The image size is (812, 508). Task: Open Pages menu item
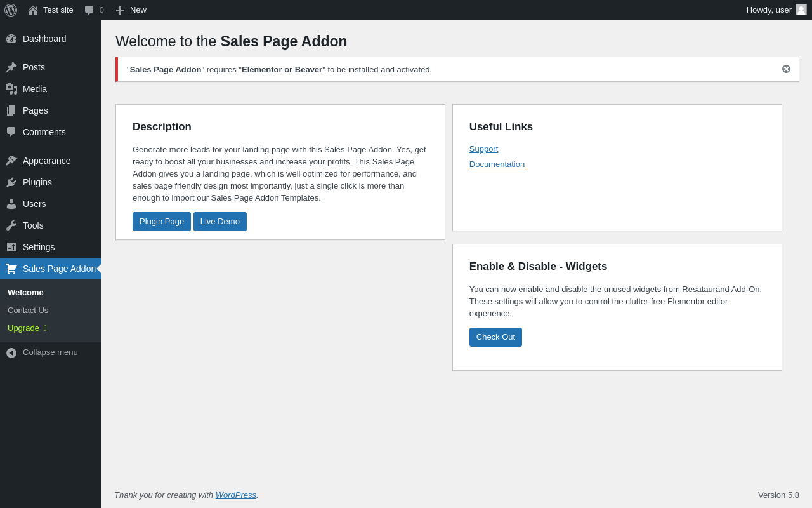tap(51, 110)
